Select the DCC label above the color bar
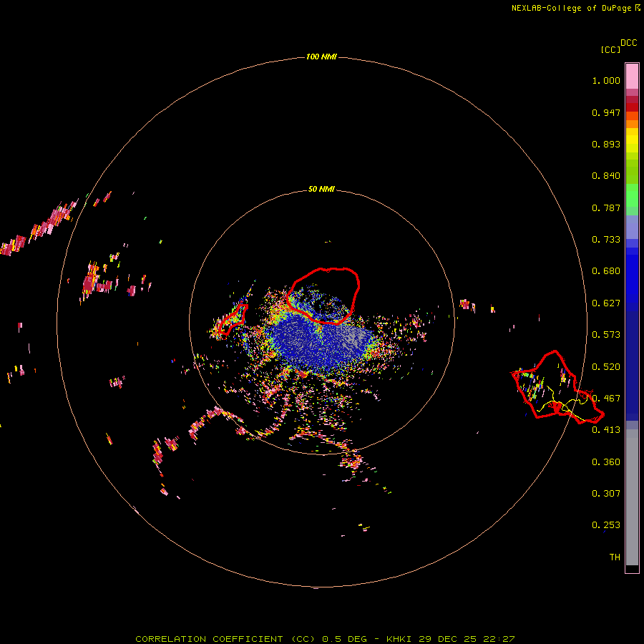The height and width of the screenshot is (644, 644). 628,43
